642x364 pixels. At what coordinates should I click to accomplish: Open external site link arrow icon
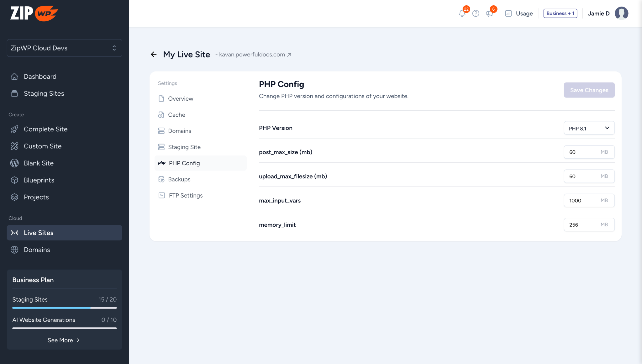(289, 55)
